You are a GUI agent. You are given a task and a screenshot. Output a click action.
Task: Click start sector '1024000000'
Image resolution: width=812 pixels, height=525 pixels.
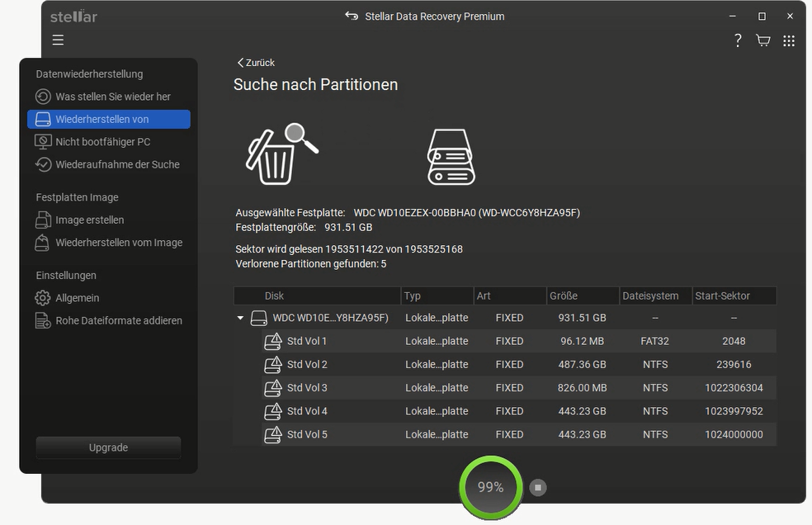click(x=734, y=434)
